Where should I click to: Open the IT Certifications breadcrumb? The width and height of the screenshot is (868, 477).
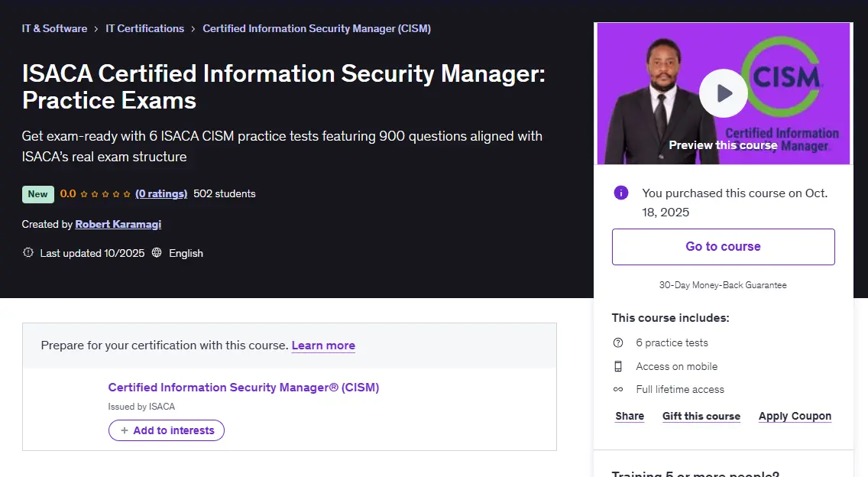tap(145, 28)
